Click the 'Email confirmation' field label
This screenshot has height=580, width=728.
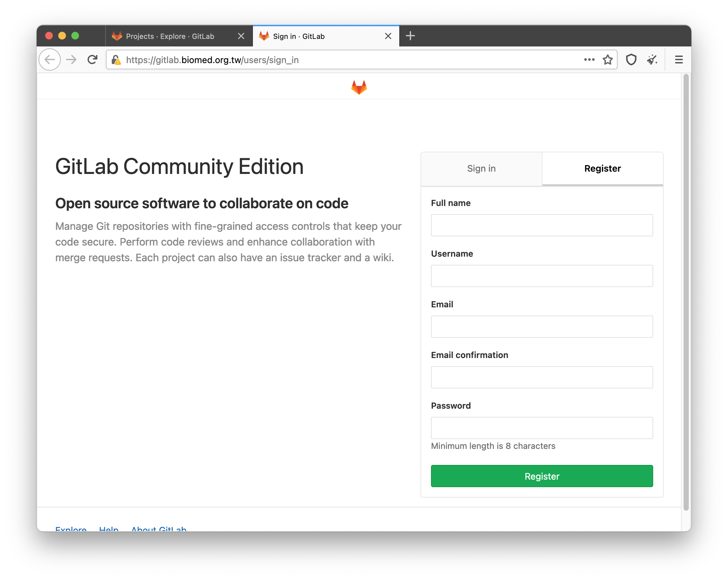[469, 355]
